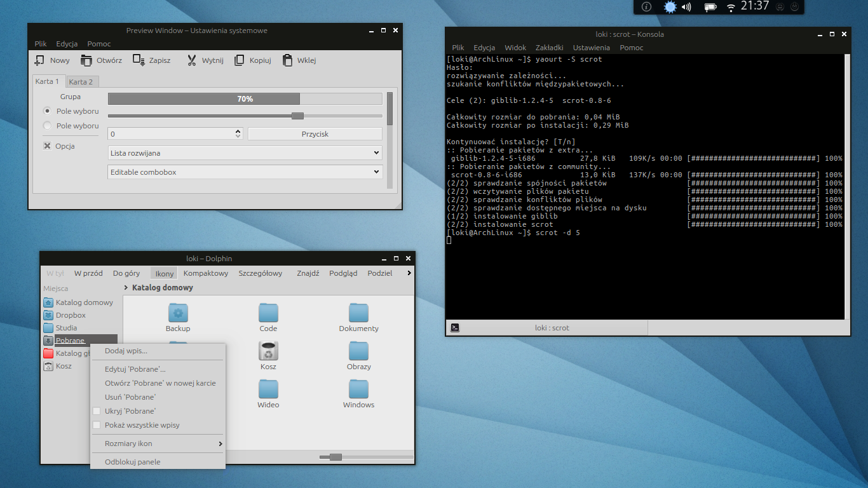This screenshot has height=488, width=868.
Task: Click the Zapisz save icon
Action: (x=139, y=60)
